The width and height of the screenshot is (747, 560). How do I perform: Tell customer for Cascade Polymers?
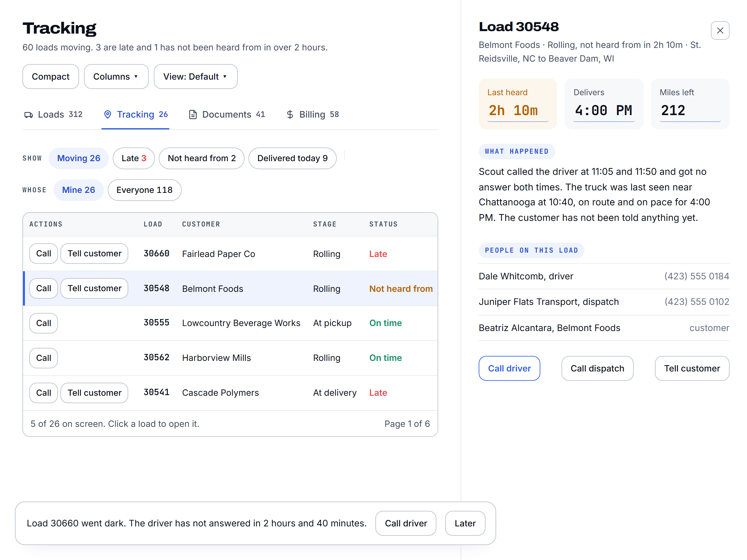click(x=94, y=393)
